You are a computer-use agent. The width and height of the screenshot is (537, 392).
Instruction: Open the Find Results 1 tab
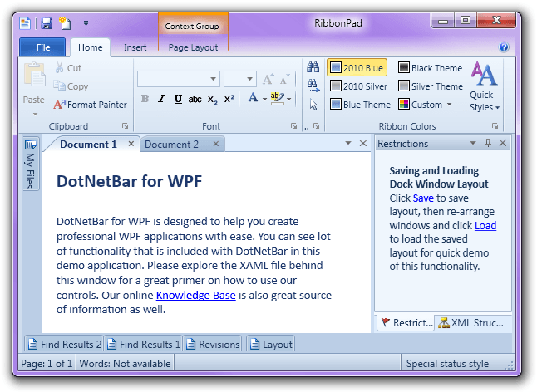144,344
